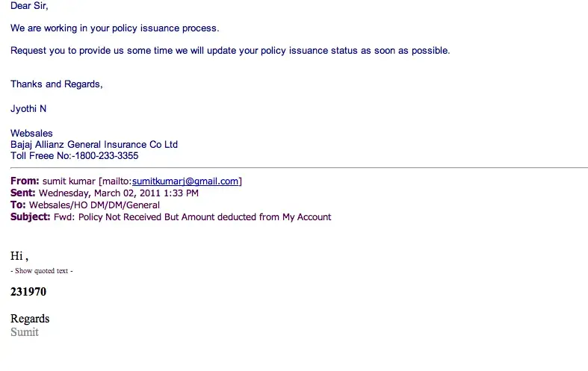This screenshot has height=371, width=588.
Task: Click the Subject label in header
Action: point(31,217)
